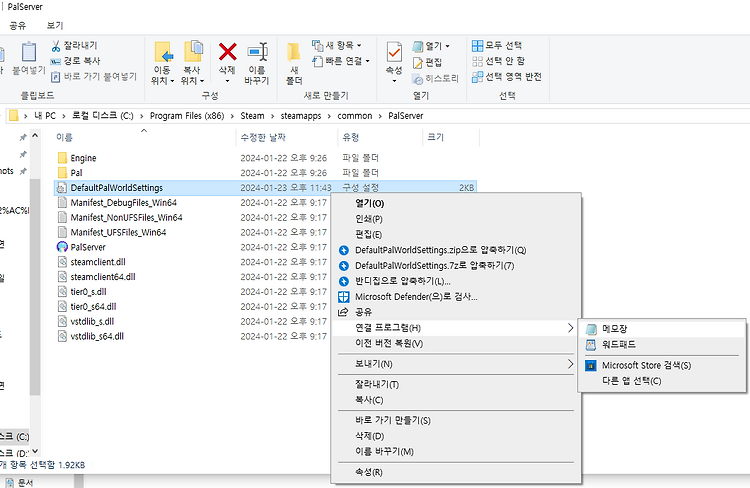This screenshot has width=750, height=488.
Task: Expand the Copy to (복사 위치) dropdown arrow
Action: point(202,81)
